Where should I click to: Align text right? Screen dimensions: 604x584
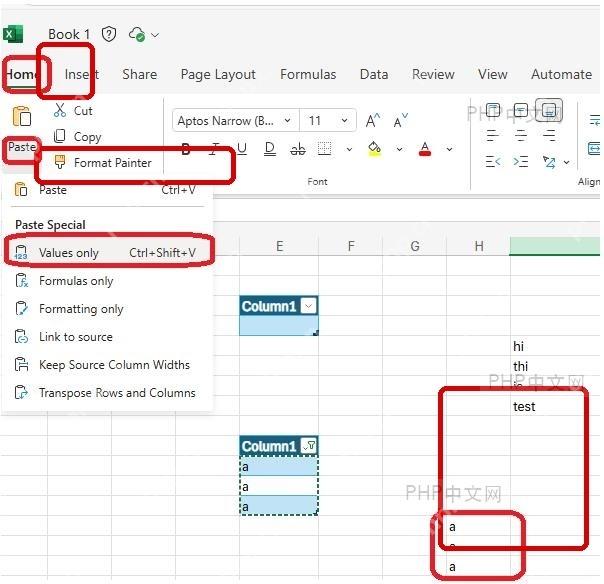click(x=549, y=136)
